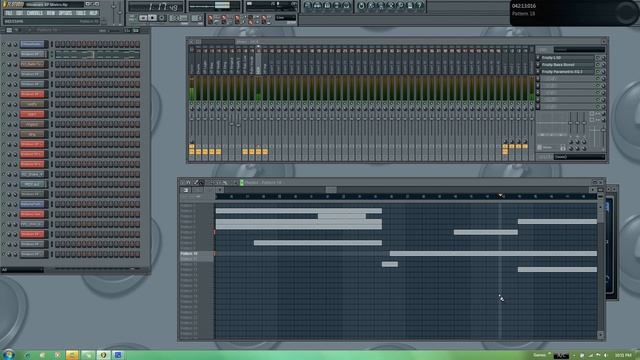The width and height of the screenshot is (640, 360).
Task: Open the Fruity Bass Boost effect
Action: [567, 65]
